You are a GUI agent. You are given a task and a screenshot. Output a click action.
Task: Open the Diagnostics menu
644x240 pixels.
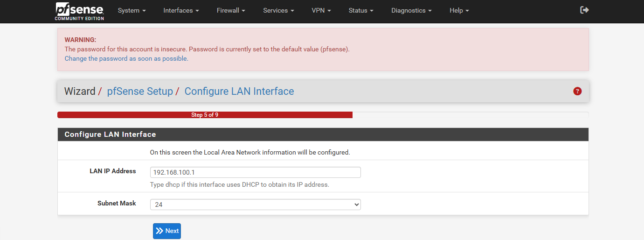point(411,10)
